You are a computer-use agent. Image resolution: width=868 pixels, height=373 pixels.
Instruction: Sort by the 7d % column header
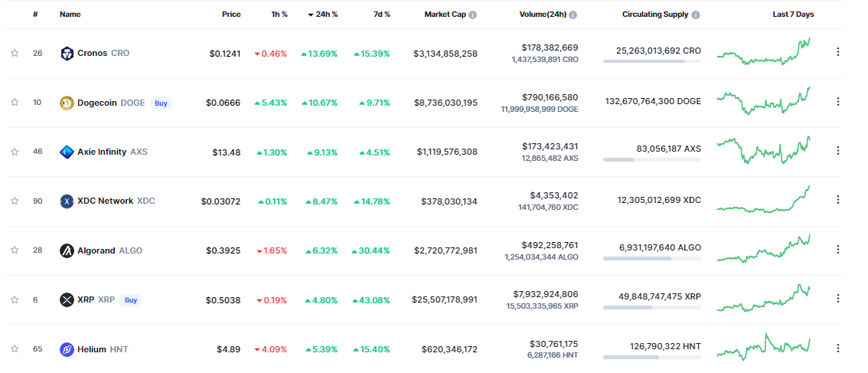[381, 15]
